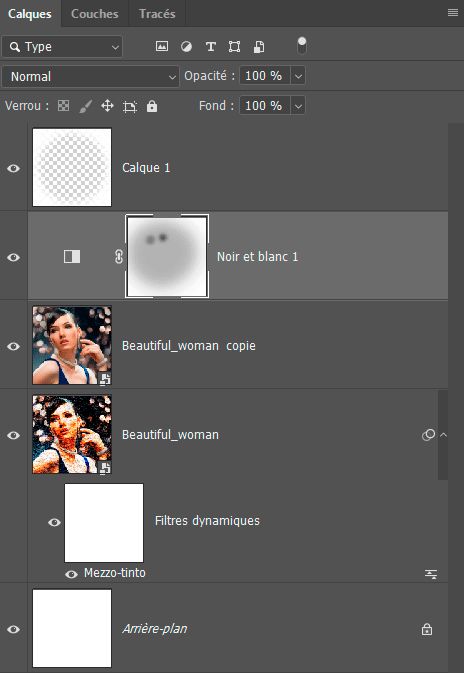Filter by shape layers icon
This screenshot has height=673, width=464.
(234, 46)
